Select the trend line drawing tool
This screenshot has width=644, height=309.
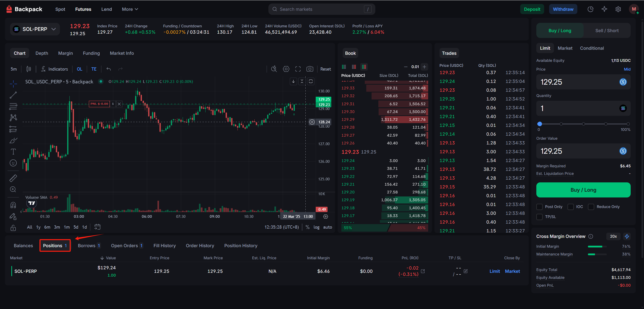click(13, 95)
